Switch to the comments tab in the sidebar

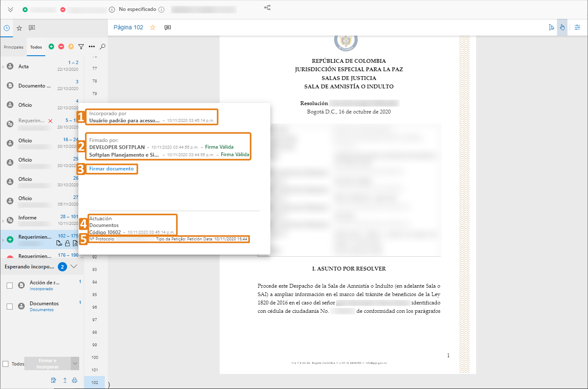click(x=32, y=28)
